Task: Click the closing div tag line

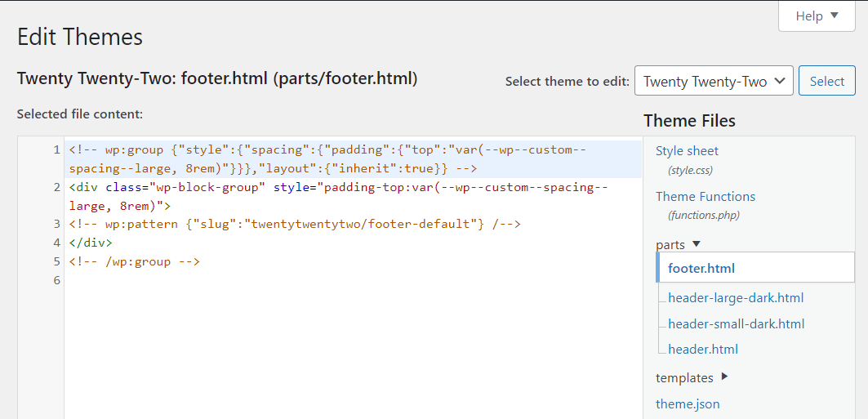Action: [x=91, y=243]
